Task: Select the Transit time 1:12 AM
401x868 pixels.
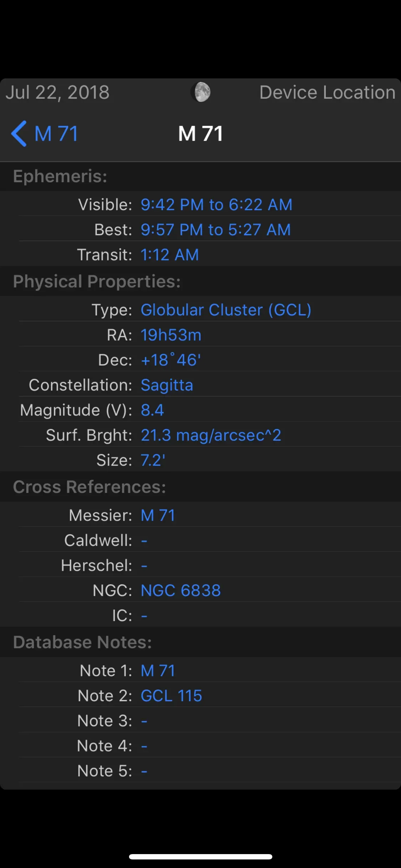Action: (170, 254)
